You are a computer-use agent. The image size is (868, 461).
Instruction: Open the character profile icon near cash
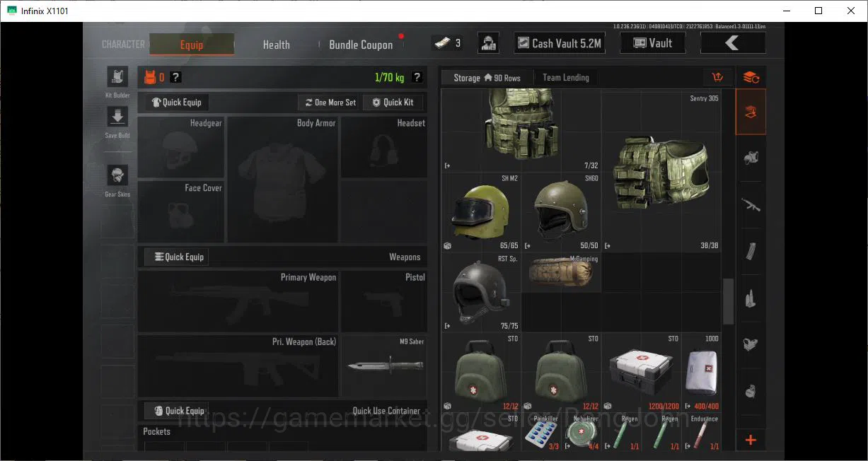488,43
